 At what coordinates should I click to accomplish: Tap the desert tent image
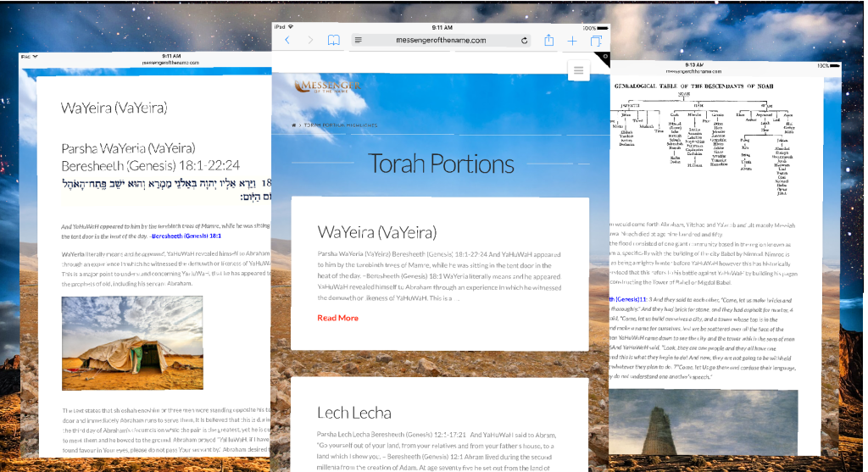[132, 342]
